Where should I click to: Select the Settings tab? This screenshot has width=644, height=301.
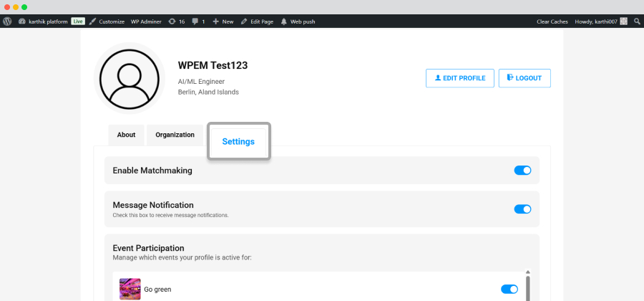[x=238, y=141]
